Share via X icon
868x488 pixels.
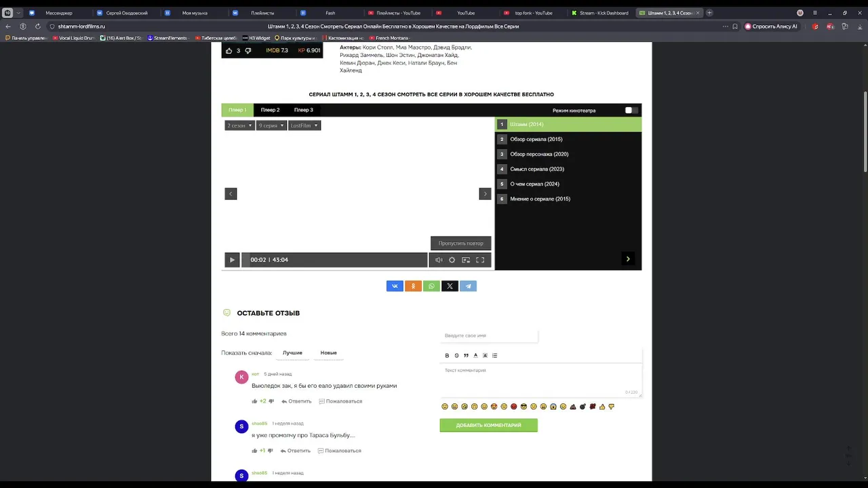tap(450, 286)
